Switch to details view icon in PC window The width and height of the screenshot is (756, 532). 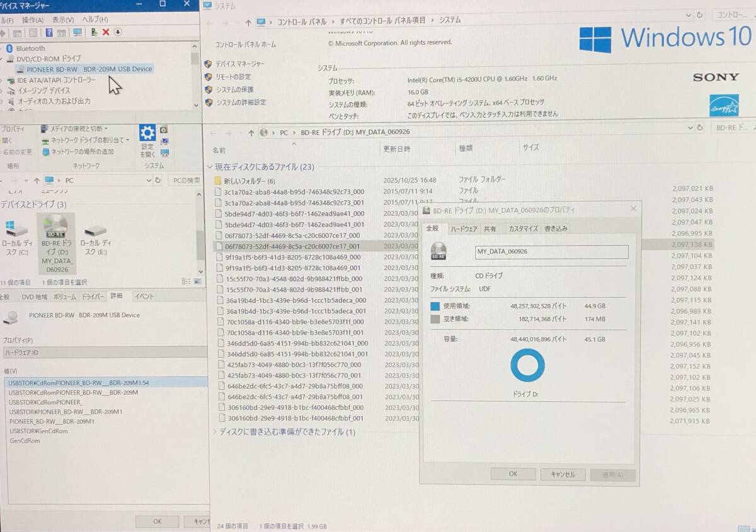click(x=187, y=282)
